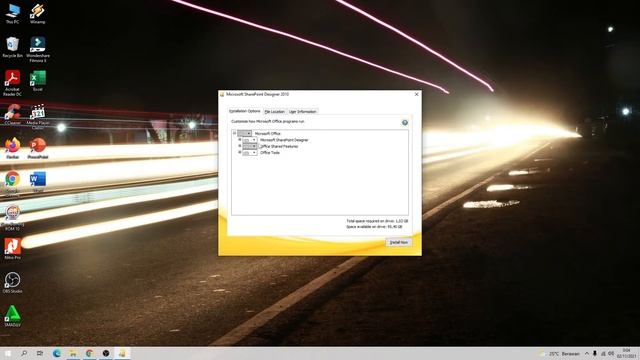Click the volume icon in system tray
This screenshot has width=640, height=360.
tap(611, 353)
